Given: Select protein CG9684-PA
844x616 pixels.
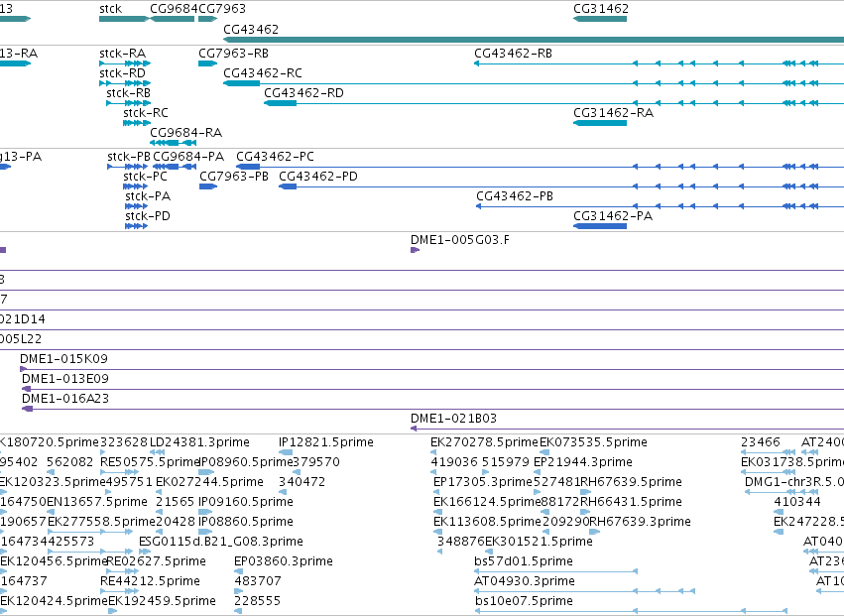Looking at the screenshot, I should coord(188,157).
